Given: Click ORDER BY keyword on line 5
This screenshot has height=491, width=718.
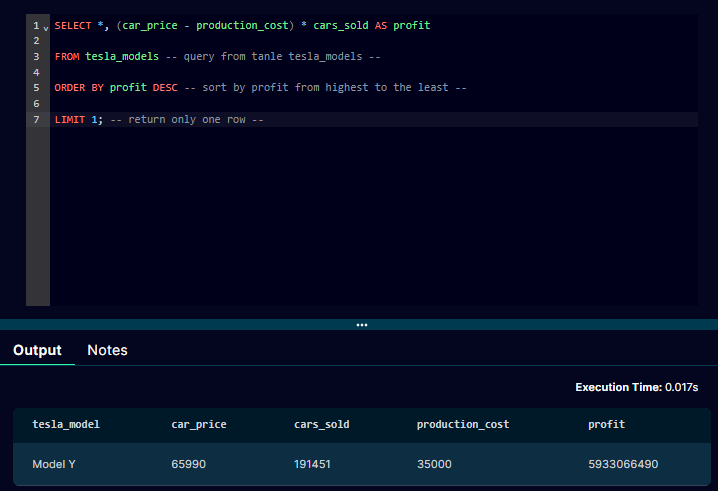Looking at the screenshot, I should (x=79, y=87).
